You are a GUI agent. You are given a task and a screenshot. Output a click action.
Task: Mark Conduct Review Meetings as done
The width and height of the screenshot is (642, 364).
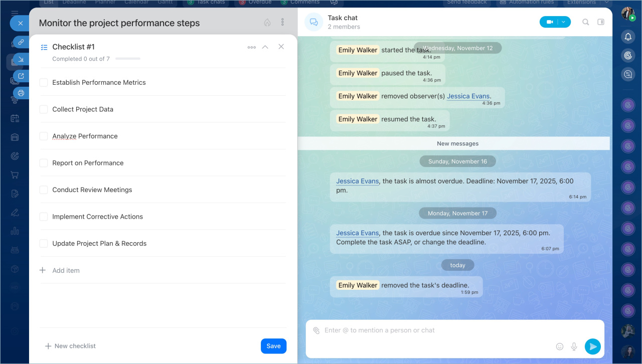coord(44,190)
